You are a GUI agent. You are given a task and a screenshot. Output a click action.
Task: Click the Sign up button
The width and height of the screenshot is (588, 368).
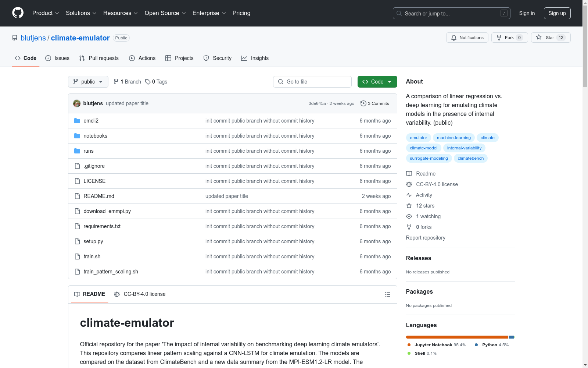pos(557,13)
